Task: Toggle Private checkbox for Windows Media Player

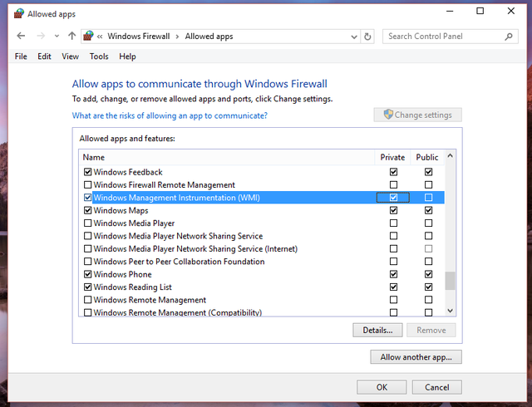Action: [393, 223]
